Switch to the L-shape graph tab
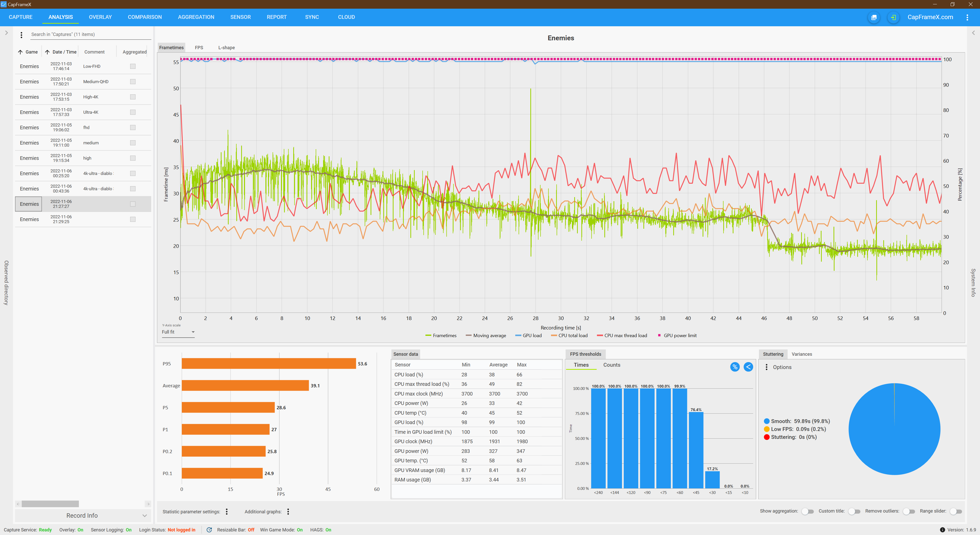The height and width of the screenshot is (535, 980). [x=226, y=47]
